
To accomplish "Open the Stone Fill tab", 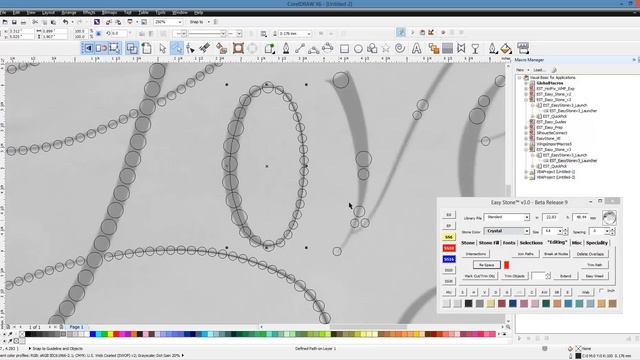I will (489, 242).
